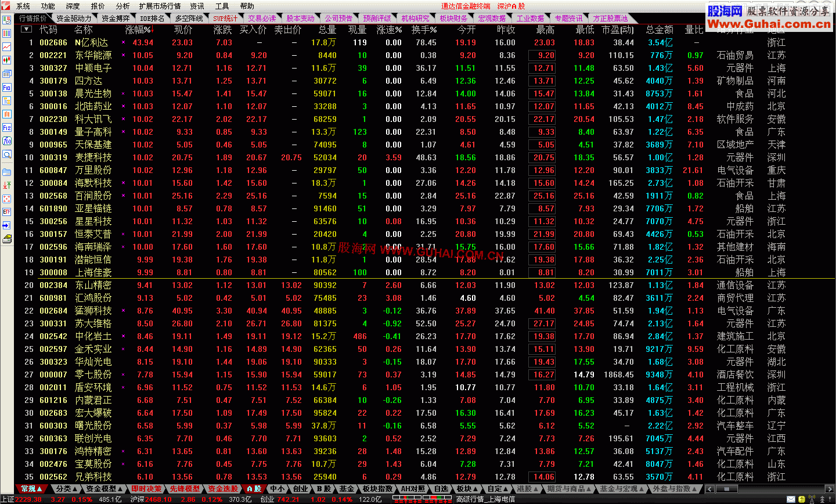Sort by the 市盈(动) column header
The image size is (836, 504).
click(x=618, y=30)
